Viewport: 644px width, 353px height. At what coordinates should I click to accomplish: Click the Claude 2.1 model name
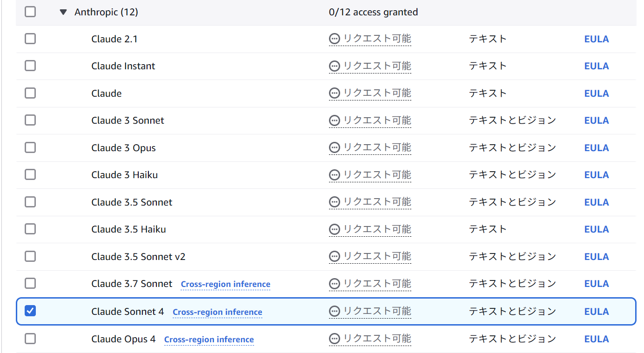(114, 39)
